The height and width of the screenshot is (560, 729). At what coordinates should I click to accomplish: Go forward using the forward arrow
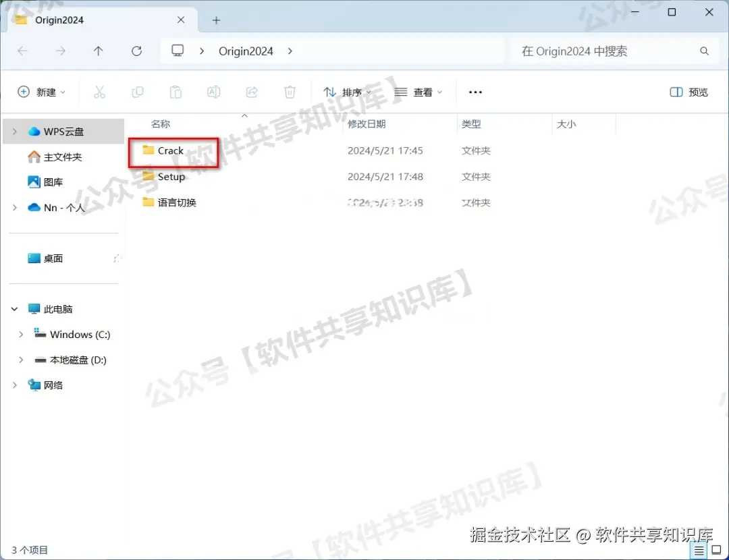point(61,51)
